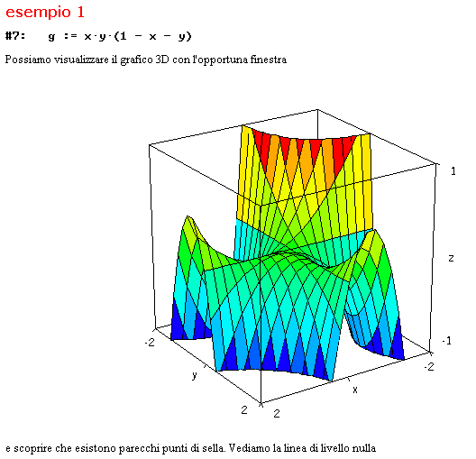This screenshot has width=476, height=459.
Task: Click the y axis label
Action: point(195,375)
